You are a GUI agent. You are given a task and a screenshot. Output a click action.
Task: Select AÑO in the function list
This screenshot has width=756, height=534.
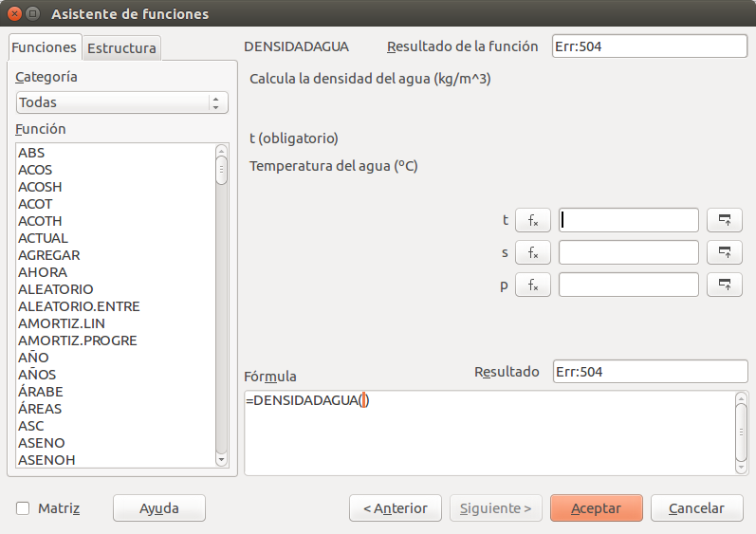(x=116, y=358)
